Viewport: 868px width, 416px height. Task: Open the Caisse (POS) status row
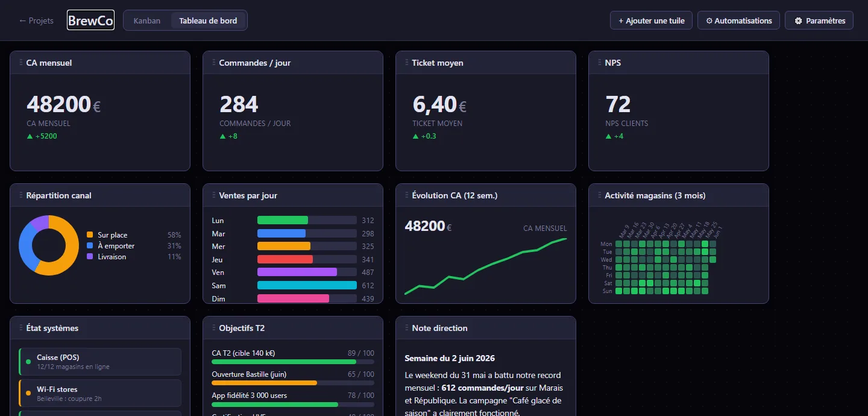click(x=100, y=362)
